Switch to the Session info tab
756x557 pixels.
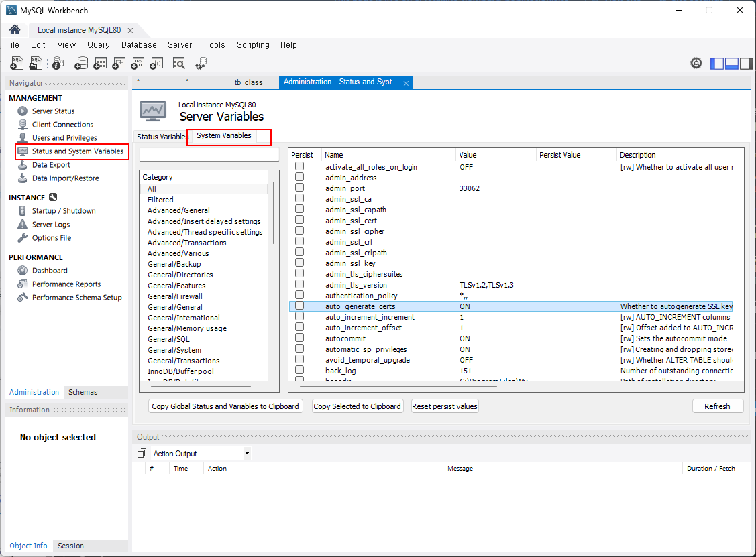70,546
